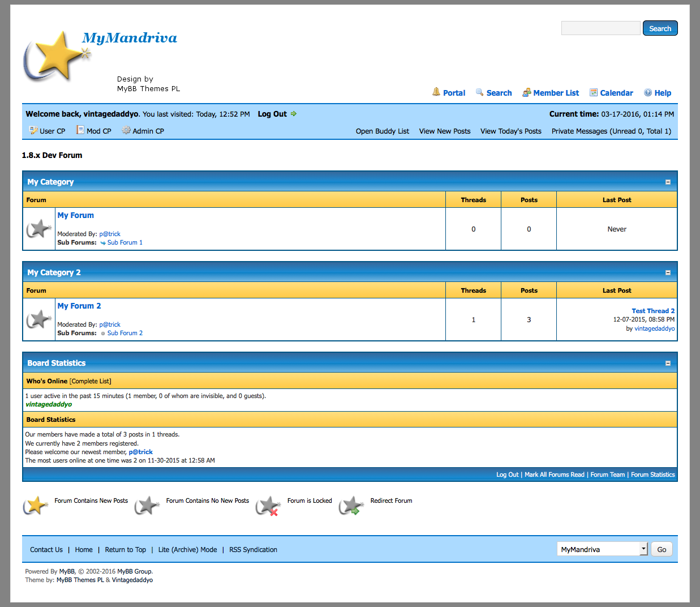Open the Test Thread 2 link
The height and width of the screenshot is (607, 700).
pyautogui.click(x=652, y=311)
